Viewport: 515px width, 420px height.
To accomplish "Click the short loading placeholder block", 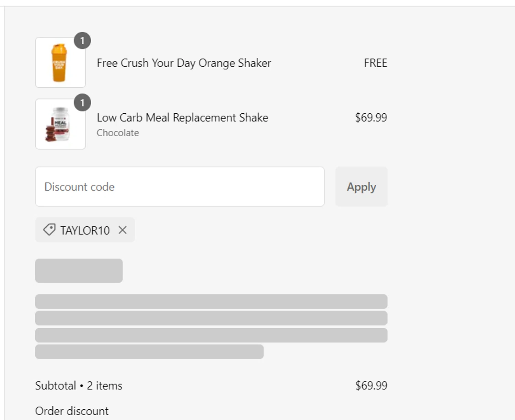I will [x=79, y=271].
